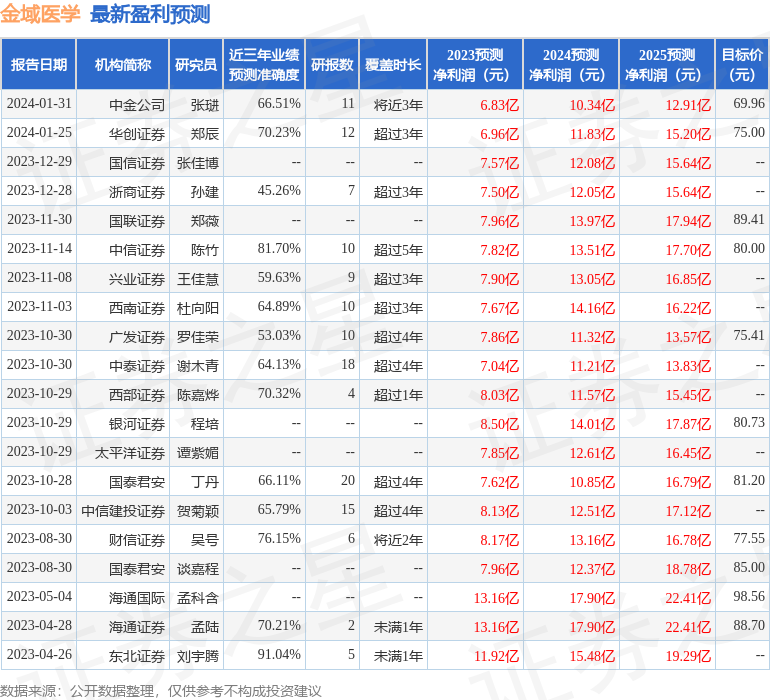Click accuracy value 45.26%
Image resolution: width=770 pixels, height=700 pixels.
click(x=279, y=191)
